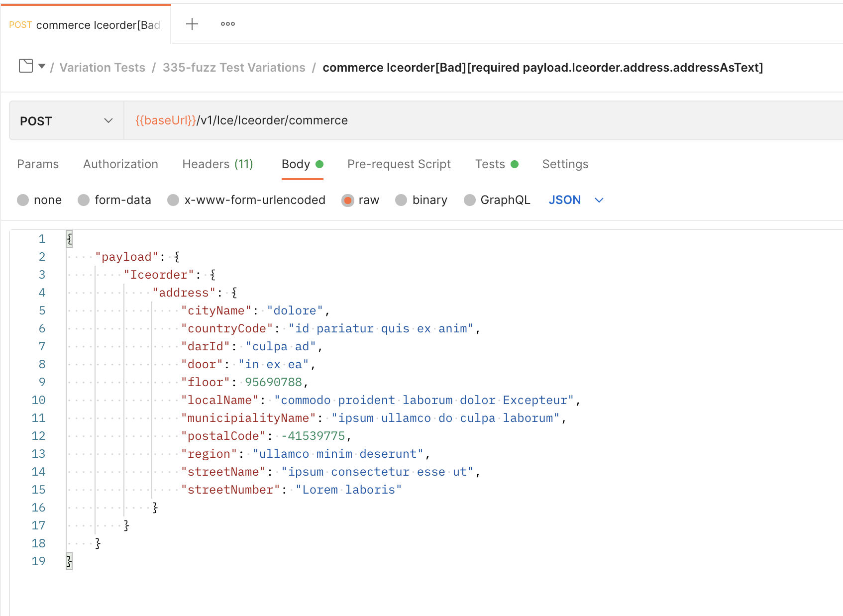Open the POST method dropdown

coord(108,120)
